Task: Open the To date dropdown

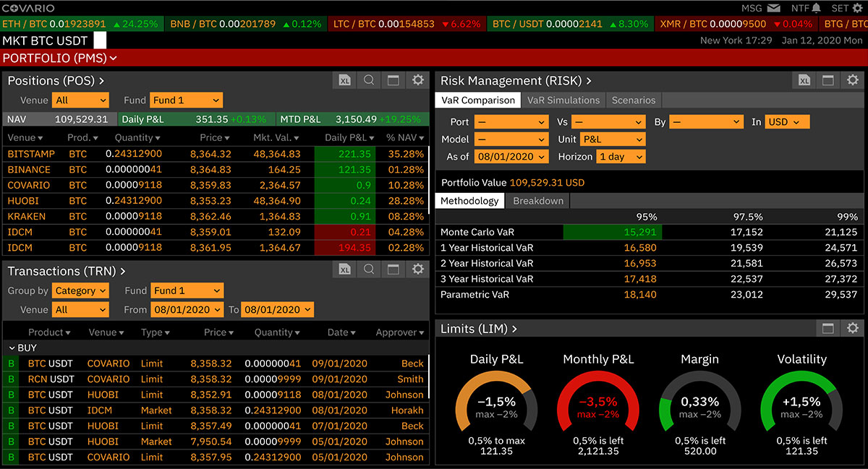Action: [277, 309]
